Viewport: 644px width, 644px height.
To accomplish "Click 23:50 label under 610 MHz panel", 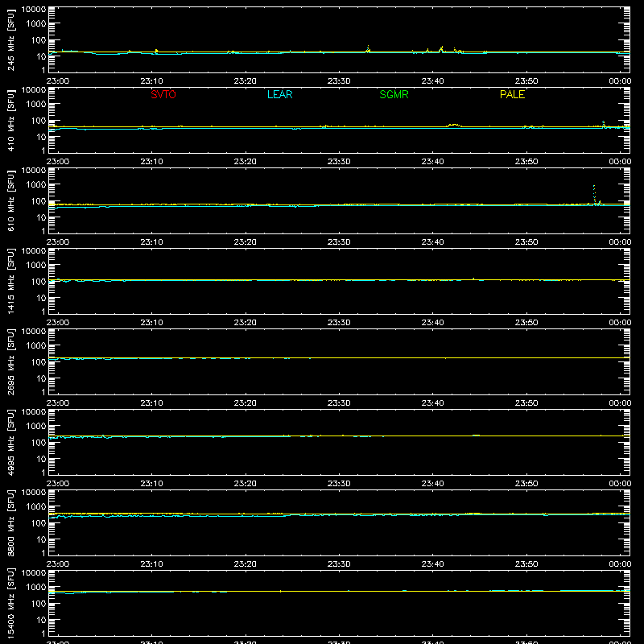I will [526, 242].
